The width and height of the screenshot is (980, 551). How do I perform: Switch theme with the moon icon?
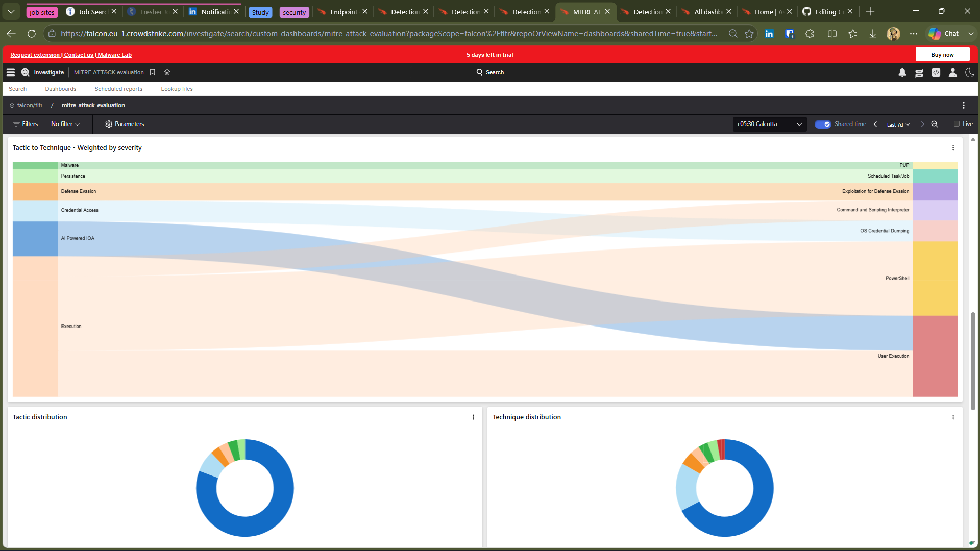coord(969,72)
